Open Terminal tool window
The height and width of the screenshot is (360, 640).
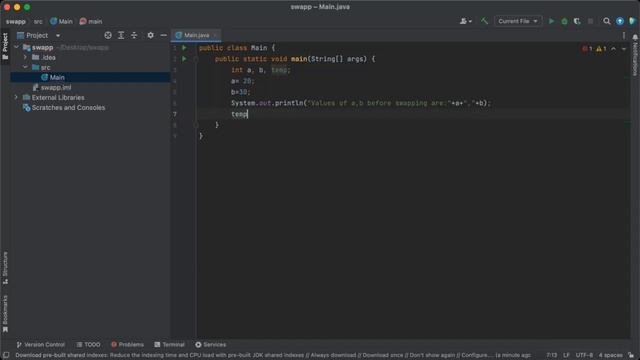(169, 344)
